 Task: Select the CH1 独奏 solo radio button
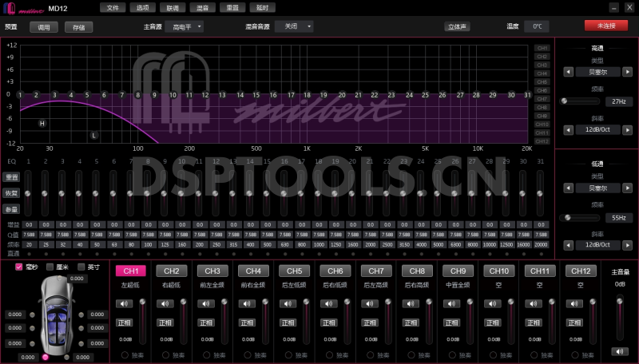coord(125,354)
